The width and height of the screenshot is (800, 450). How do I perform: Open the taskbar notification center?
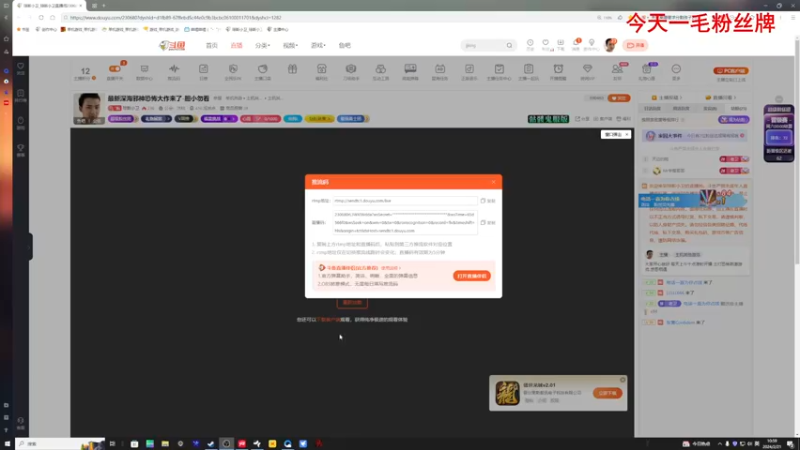pyautogui.click(x=790, y=444)
